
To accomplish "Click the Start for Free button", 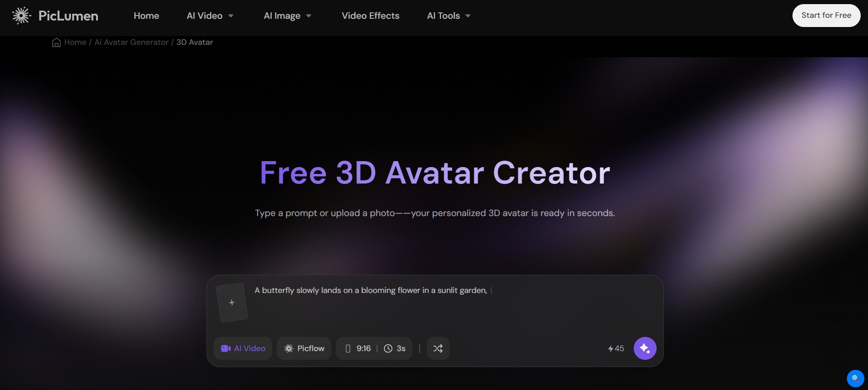I will [x=826, y=16].
